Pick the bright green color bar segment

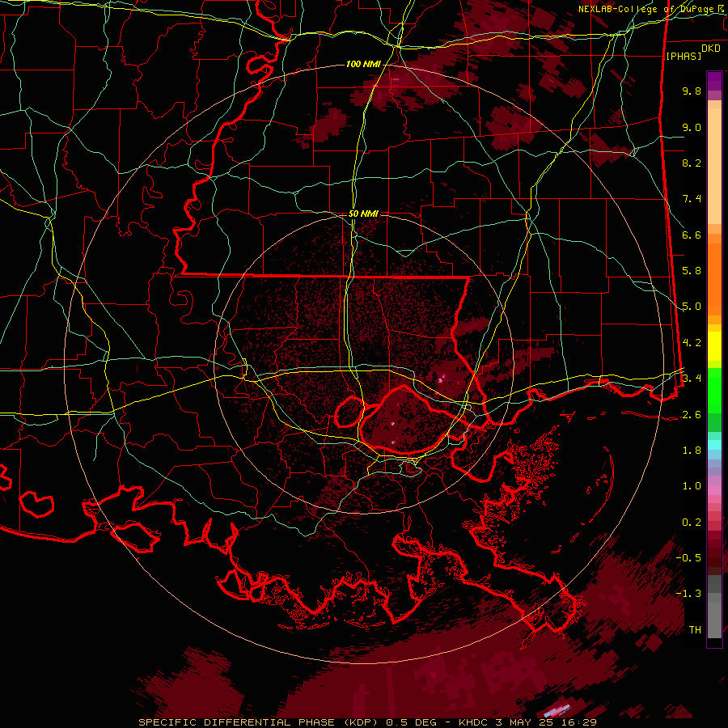(714, 390)
